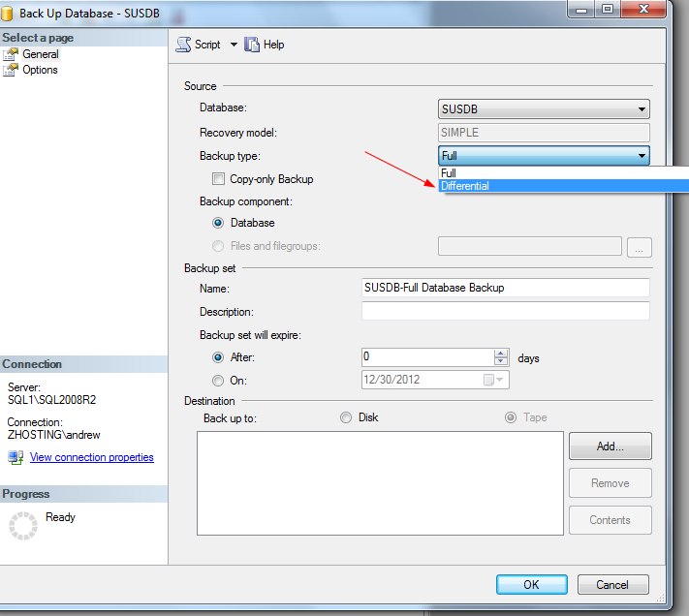Select Disk as backup destination

point(346,417)
